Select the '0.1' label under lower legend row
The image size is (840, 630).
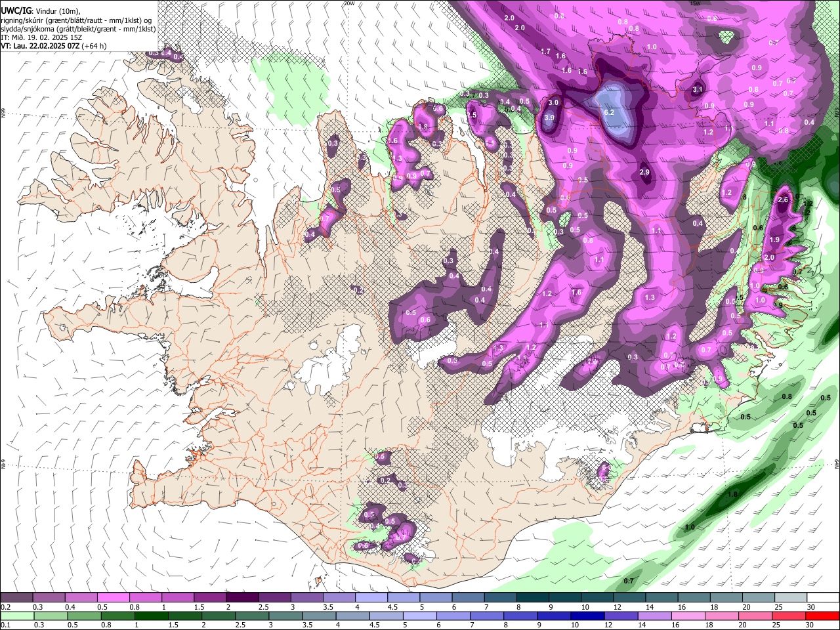point(5,625)
